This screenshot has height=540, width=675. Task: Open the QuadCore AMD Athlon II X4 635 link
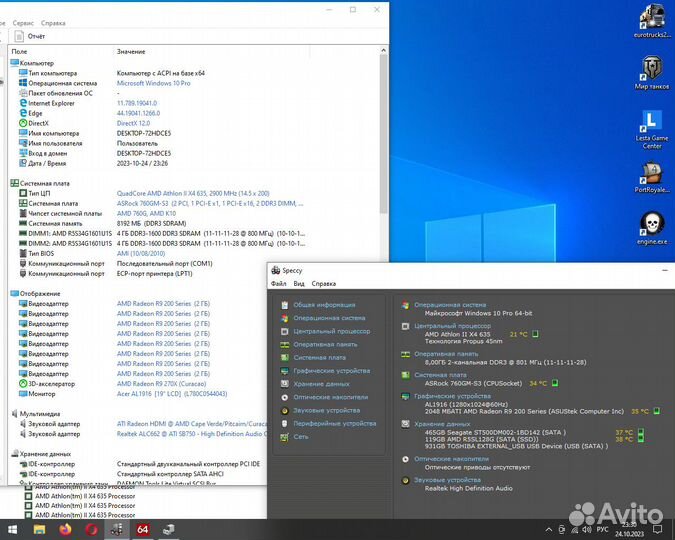[x=193, y=193]
